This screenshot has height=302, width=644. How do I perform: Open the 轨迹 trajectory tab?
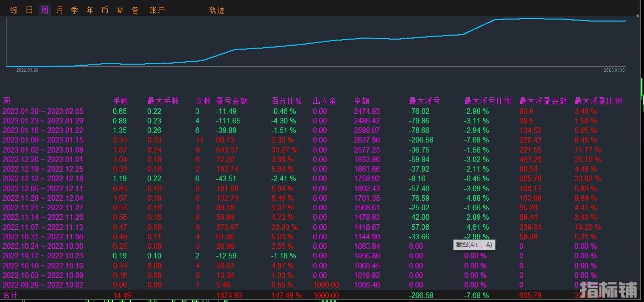217,10
